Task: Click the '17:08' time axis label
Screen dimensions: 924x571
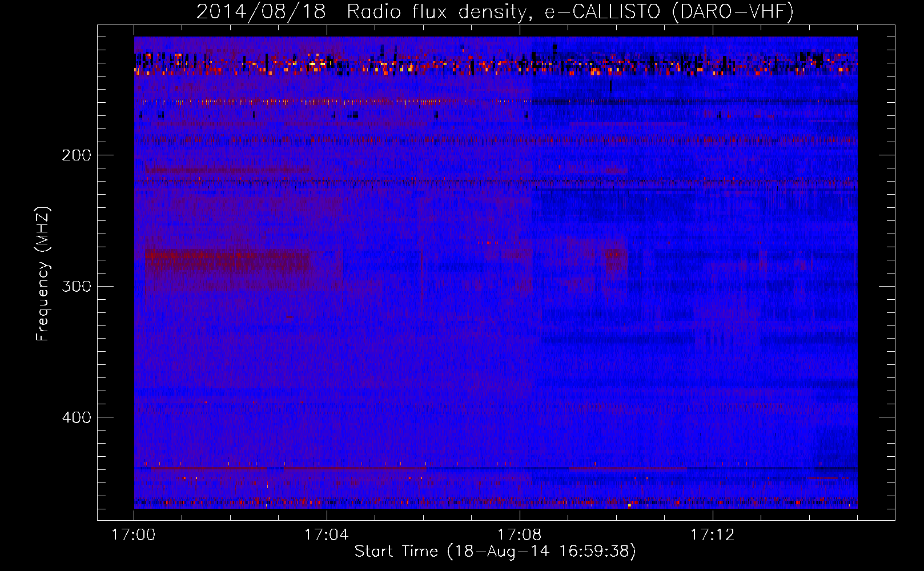Action: point(520,535)
